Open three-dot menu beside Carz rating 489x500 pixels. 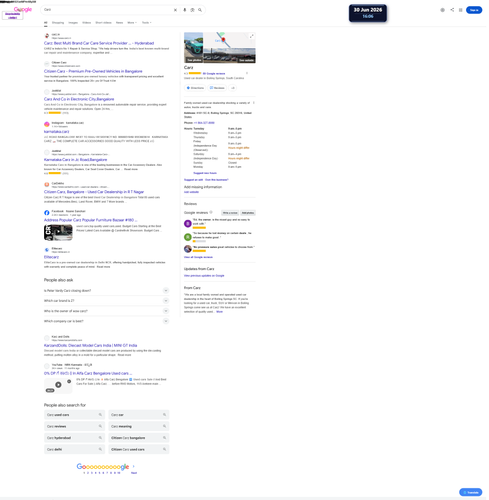click(x=247, y=73)
